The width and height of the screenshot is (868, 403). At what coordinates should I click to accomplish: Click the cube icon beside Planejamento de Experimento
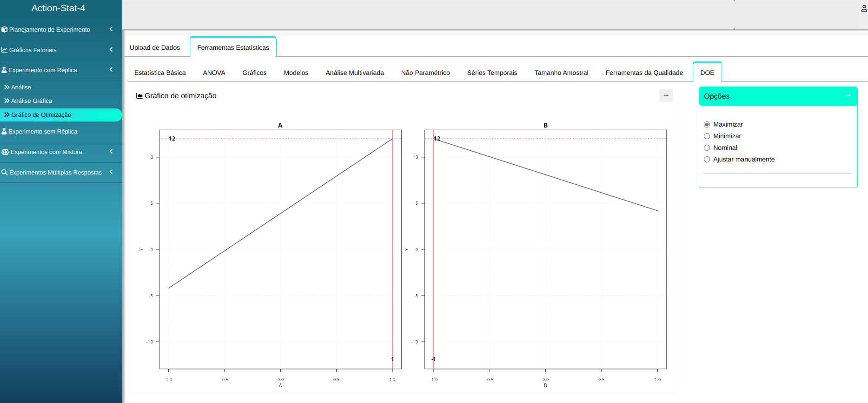tap(5, 29)
